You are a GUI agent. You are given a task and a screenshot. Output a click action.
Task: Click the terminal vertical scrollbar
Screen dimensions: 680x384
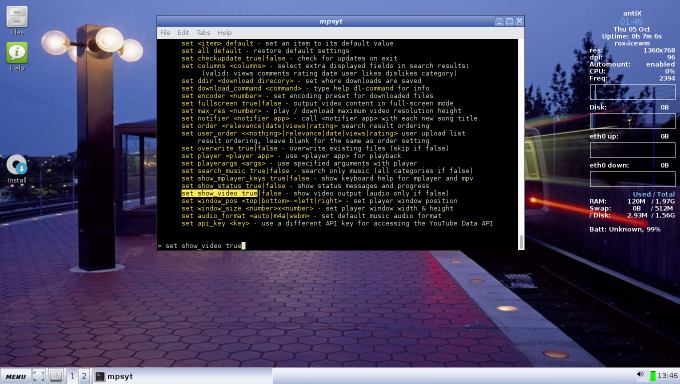(x=521, y=144)
